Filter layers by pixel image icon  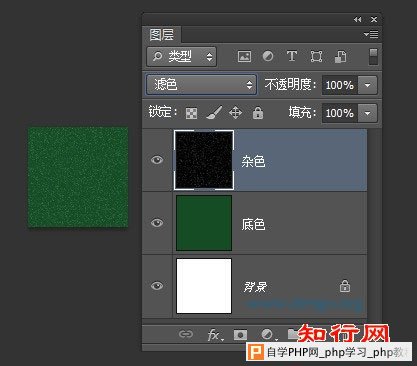pos(244,56)
